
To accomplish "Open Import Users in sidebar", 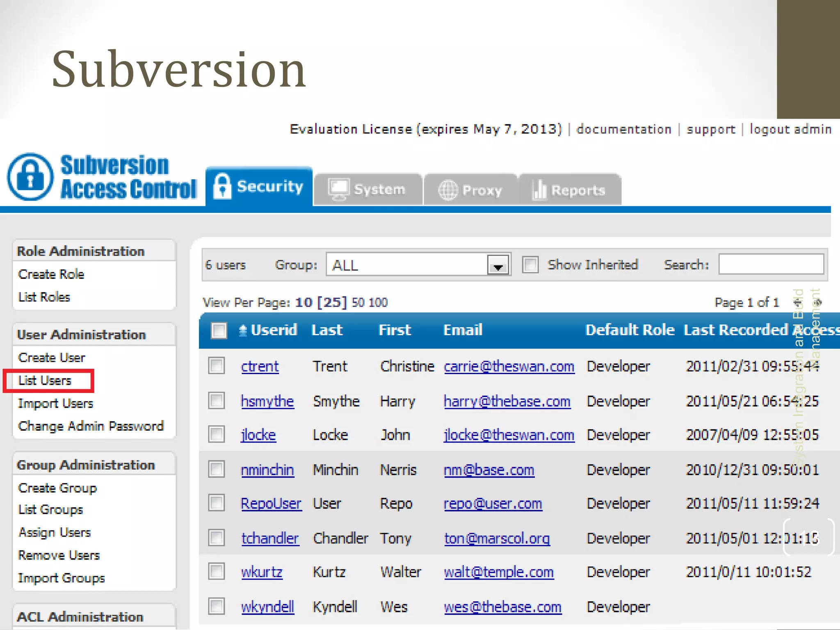I will click(x=56, y=404).
